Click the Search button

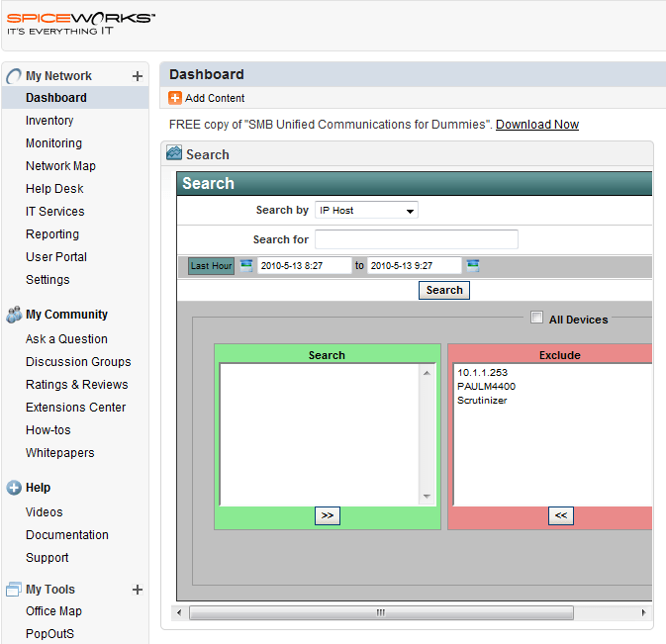pyautogui.click(x=444, y=291)
